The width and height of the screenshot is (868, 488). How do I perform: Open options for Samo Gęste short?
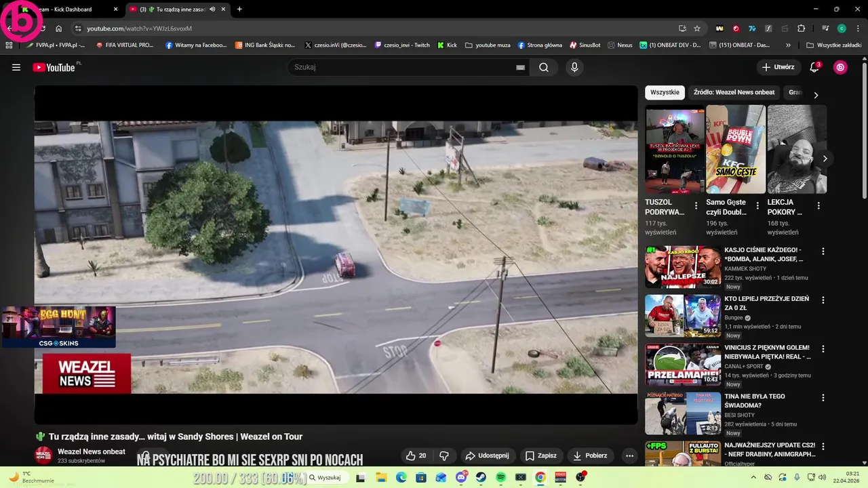point(757,205)
